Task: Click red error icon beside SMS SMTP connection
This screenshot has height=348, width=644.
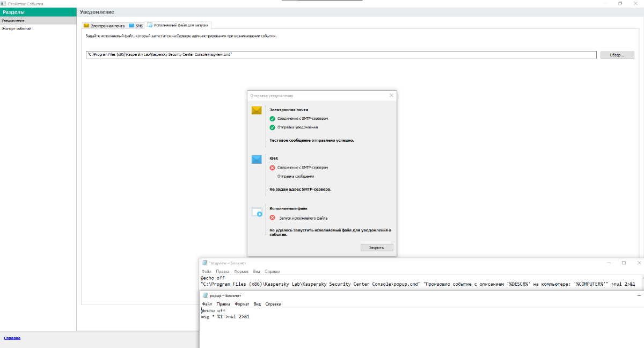Action: [272, 168]
